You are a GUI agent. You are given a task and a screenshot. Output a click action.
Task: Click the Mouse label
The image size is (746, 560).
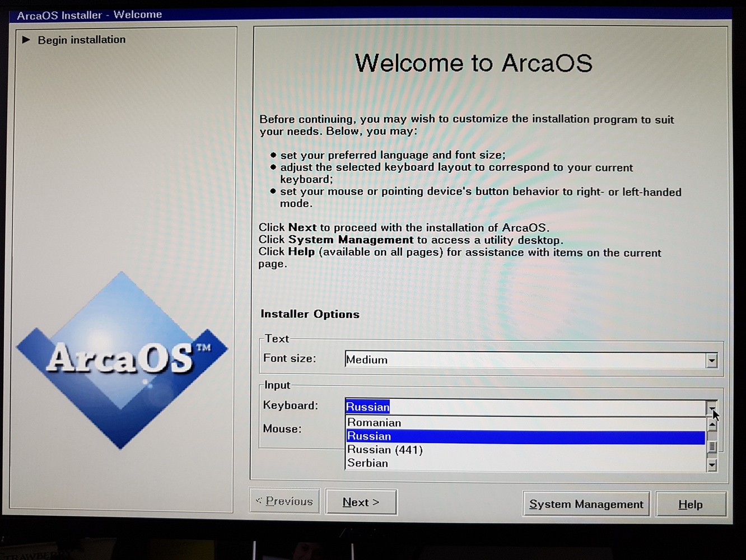[x=282, y=429]
